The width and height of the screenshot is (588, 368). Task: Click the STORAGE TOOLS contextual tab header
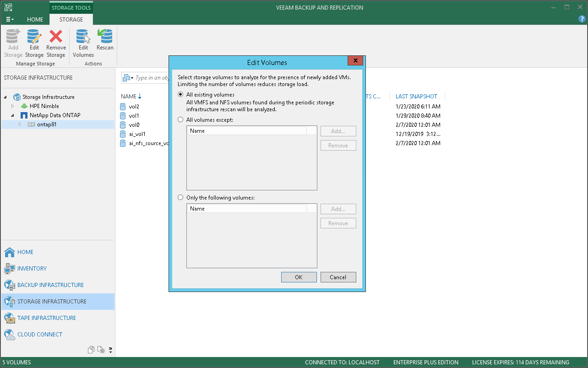(71, 8)
